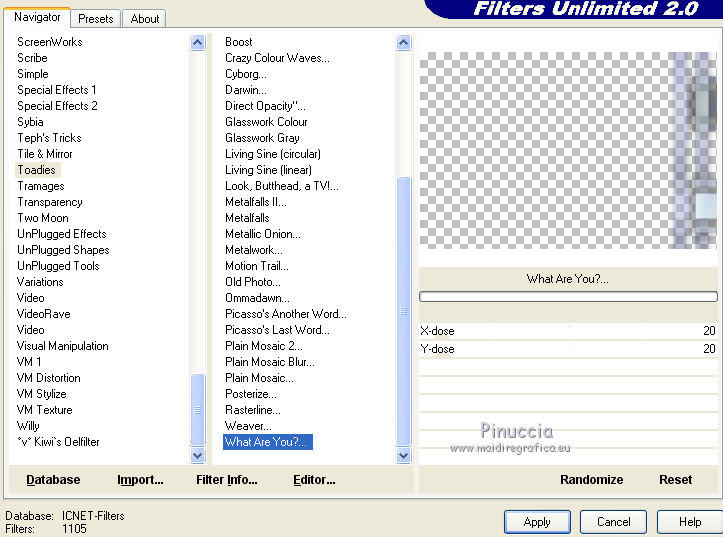Screen dimensions: 723x537
Task: Adjust the Y-dose slider
Action: (568, 349)
